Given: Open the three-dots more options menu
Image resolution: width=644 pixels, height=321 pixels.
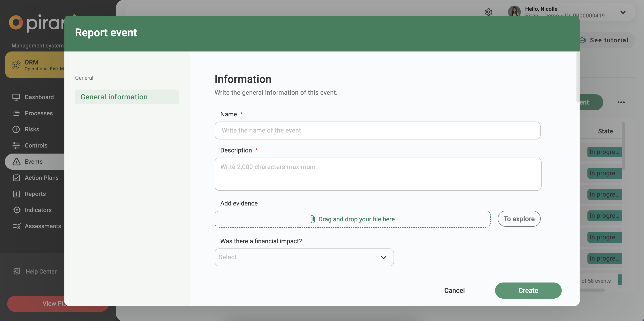Looking at the screenshot, I should 621,102.
